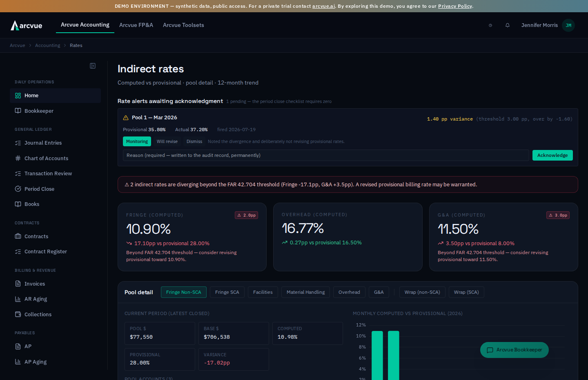Click the Home sidebar icon
Screen dimensions: 588x380
18,96
